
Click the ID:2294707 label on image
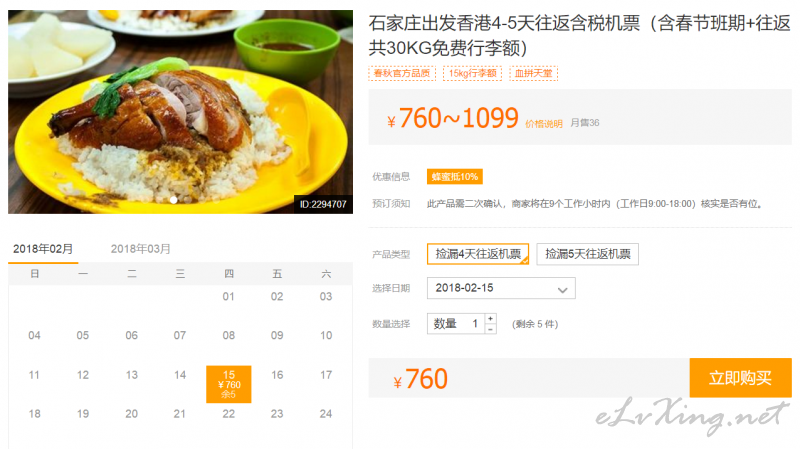(x=323, y=204)
